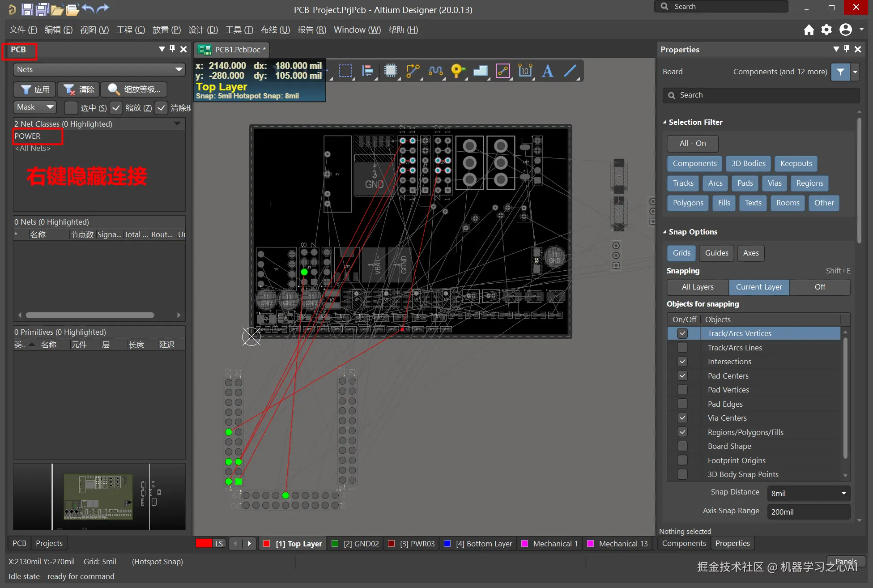Toggle the Board Shape snap checkbox
The height and width of the screenshot is (588, 873).
click(682, 446)
